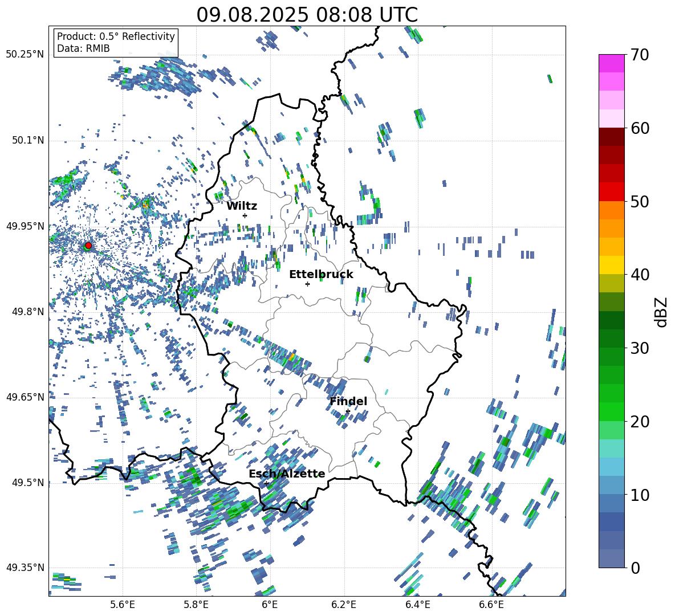This screenshot has height=616, width=675.
Task: Click the 6.4°E longitude label
Action: click(x=417, y=605)
